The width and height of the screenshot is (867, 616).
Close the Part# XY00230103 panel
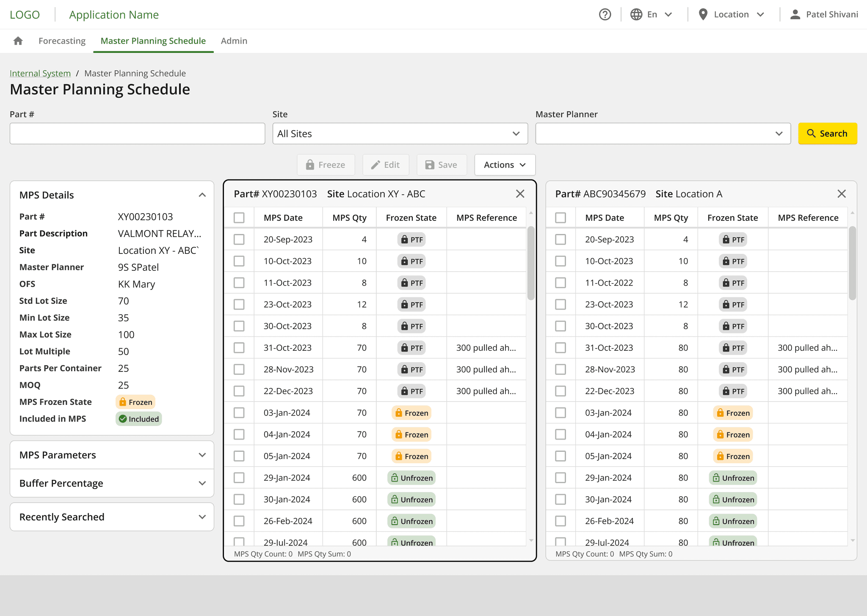coord(520,194)
